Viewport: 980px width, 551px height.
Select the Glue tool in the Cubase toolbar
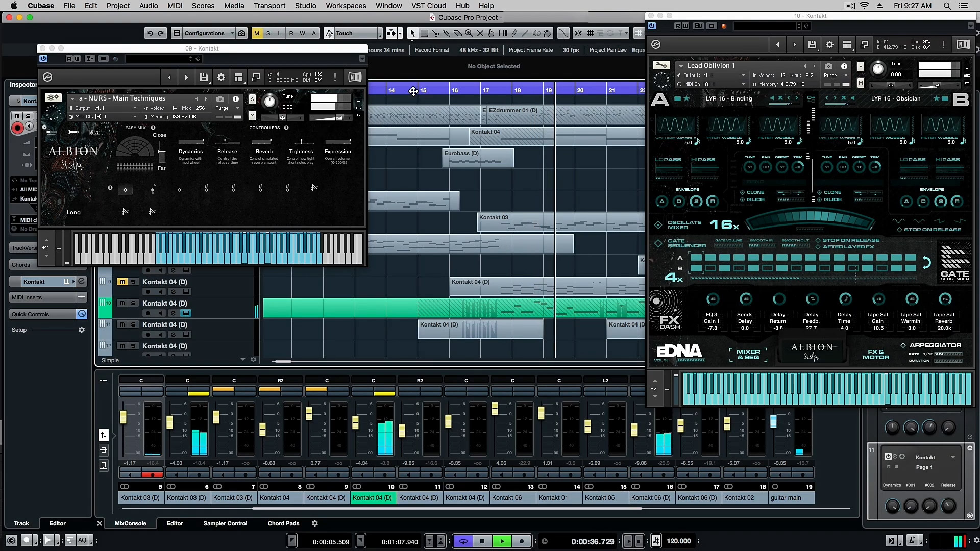[x=448, y=33]
